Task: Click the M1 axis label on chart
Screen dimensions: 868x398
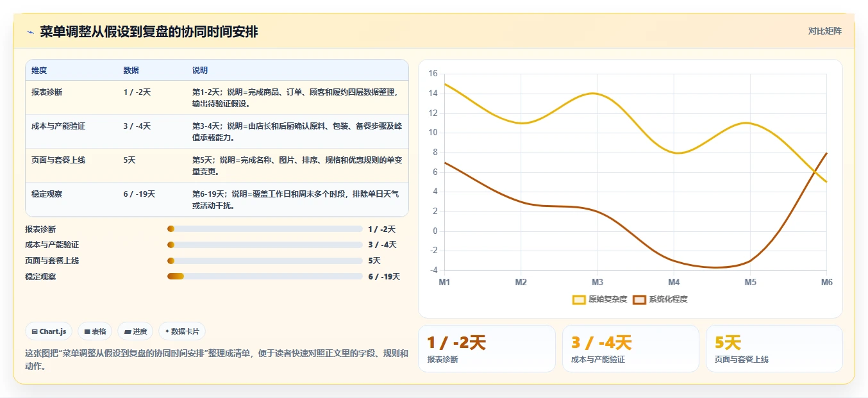Action: (x=444, y=282)
